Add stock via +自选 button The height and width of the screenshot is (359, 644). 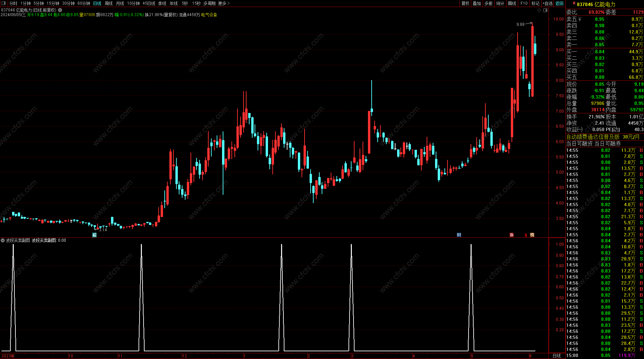548,3
